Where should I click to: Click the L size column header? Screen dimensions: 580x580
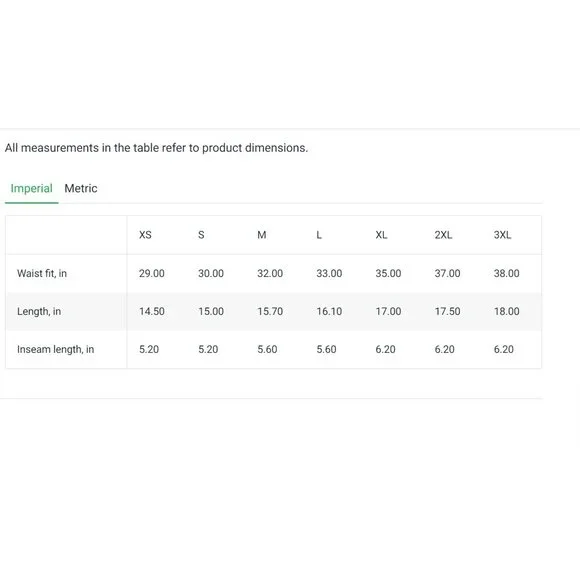[319, 235]
